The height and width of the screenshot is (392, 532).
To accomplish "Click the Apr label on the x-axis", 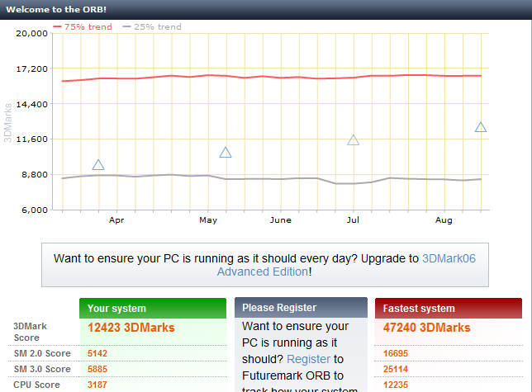I will (x=116, y=220).
